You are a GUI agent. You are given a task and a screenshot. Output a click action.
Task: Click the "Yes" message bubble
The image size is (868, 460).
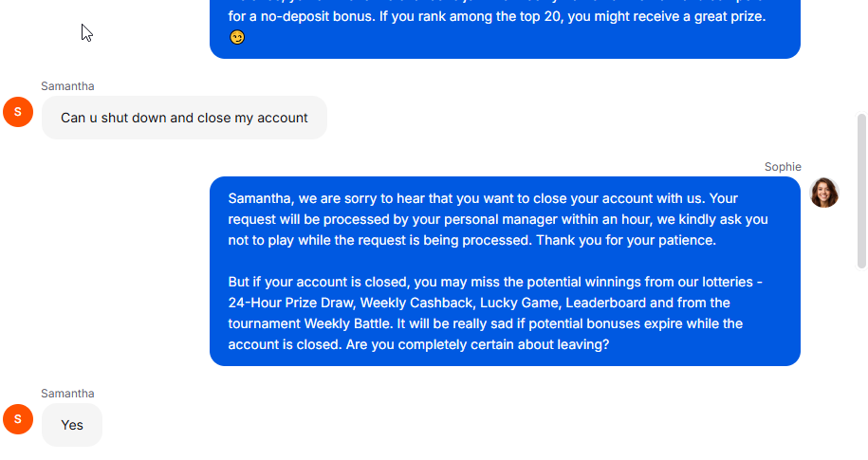click(72, 425)
